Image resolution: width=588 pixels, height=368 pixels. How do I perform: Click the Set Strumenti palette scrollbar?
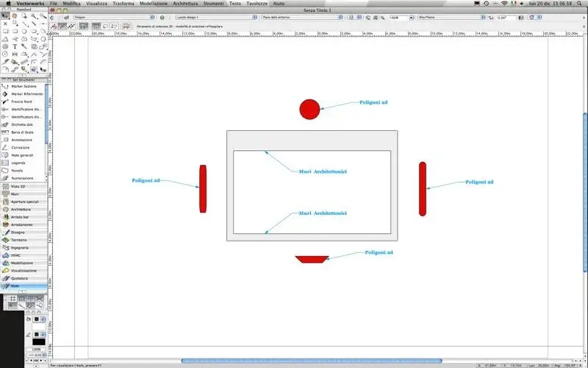coord(46,114)
